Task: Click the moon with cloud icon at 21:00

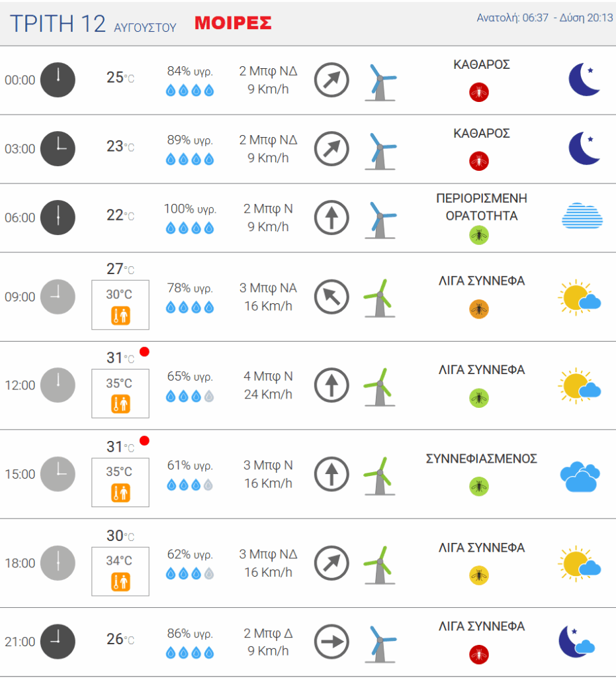Action: (577, 642)
